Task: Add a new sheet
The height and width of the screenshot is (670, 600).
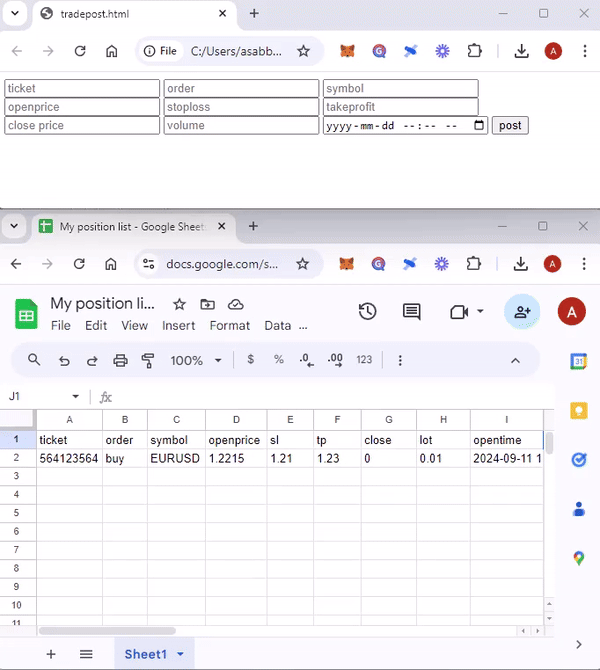Action: (51, 654)
